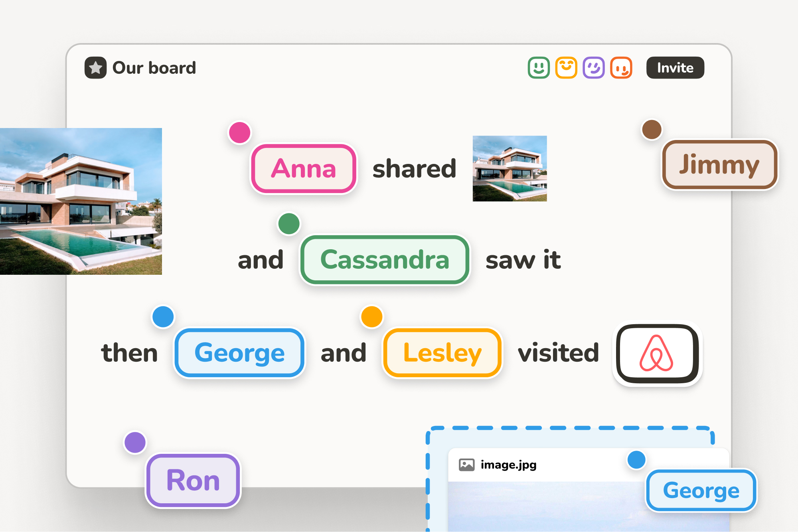Screen dimensions: 798x532
Task: Select the George tag over image.jpg
Action: click(x=701, y=490)
